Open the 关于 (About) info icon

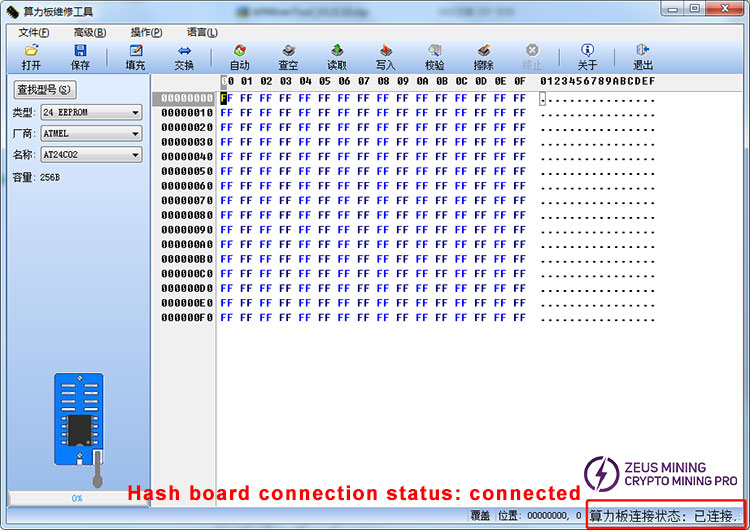(587, 51)
